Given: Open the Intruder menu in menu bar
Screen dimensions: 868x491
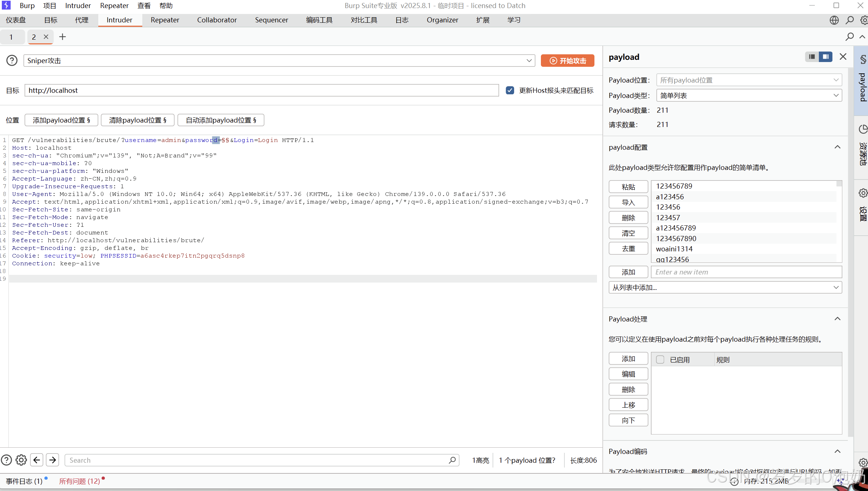Looking at the screenshot, I should (x=78, y=6).
